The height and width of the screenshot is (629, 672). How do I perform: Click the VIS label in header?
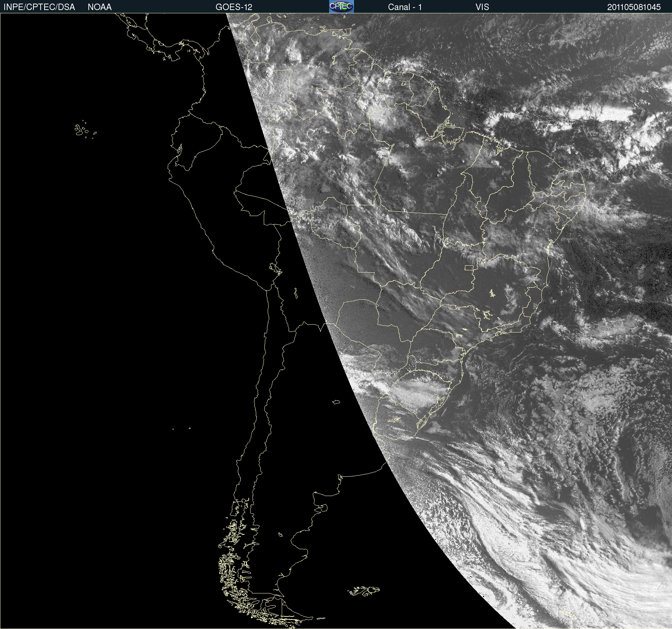[x=482, y=7]
